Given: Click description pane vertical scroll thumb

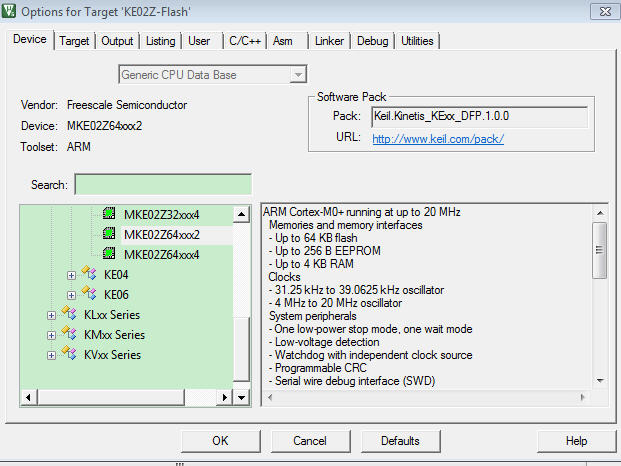Looking at the screenshot, I should point(600,250).
